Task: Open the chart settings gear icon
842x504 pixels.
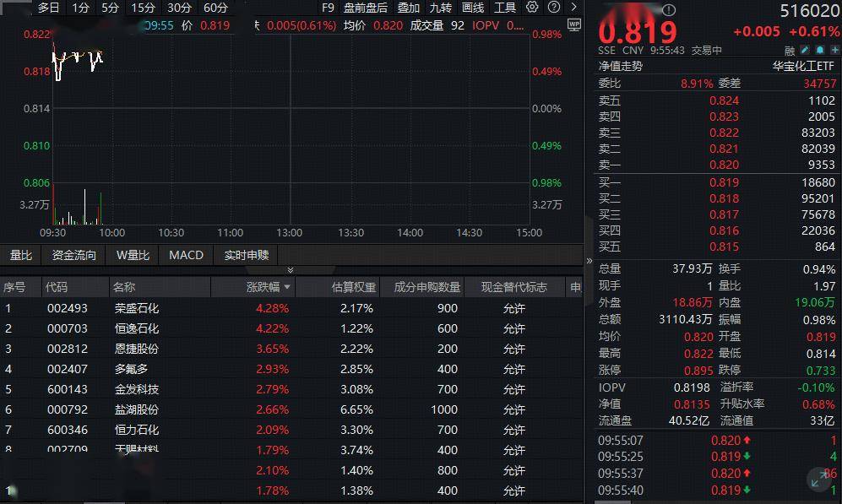Action: [x=531, y=7]
